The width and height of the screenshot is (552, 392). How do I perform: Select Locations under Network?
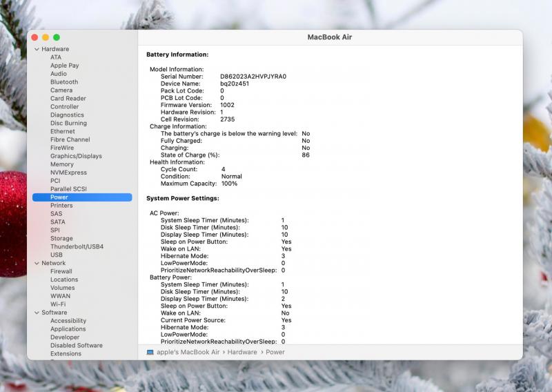tap(64, 280)
